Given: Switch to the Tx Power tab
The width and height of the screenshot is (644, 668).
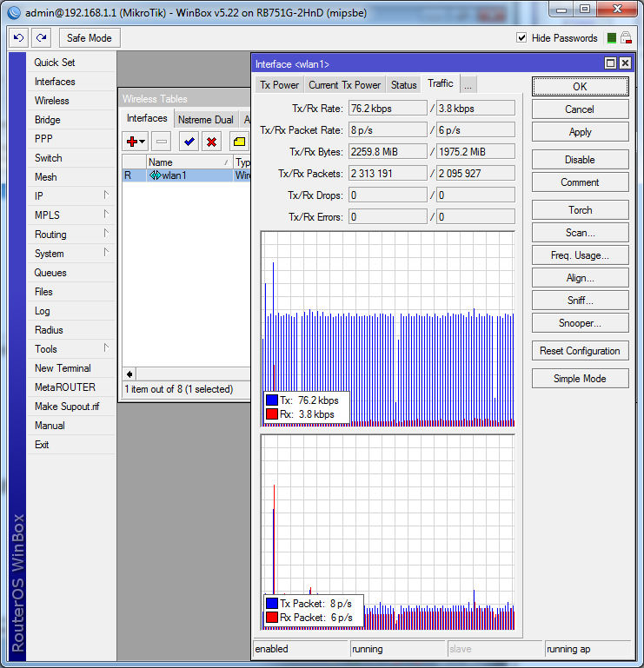Looking at the screenshot, I should pos(280,85).
